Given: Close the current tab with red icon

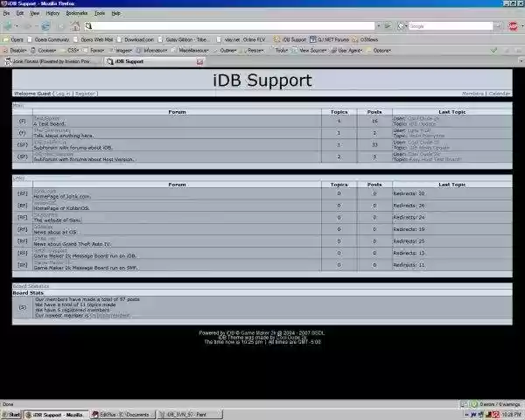Looking at the screenshot, I should pyautogui.click(x=199, y=61).
